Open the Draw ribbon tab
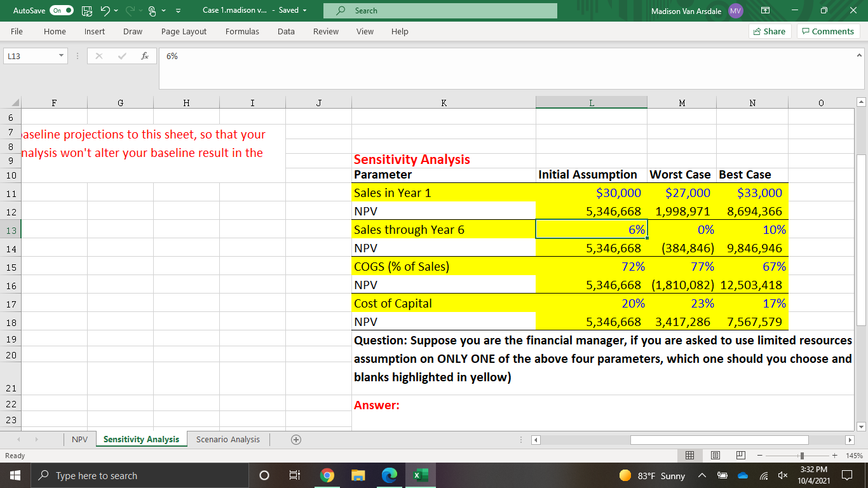Screen dimensions: 868x488 [133, 31]
